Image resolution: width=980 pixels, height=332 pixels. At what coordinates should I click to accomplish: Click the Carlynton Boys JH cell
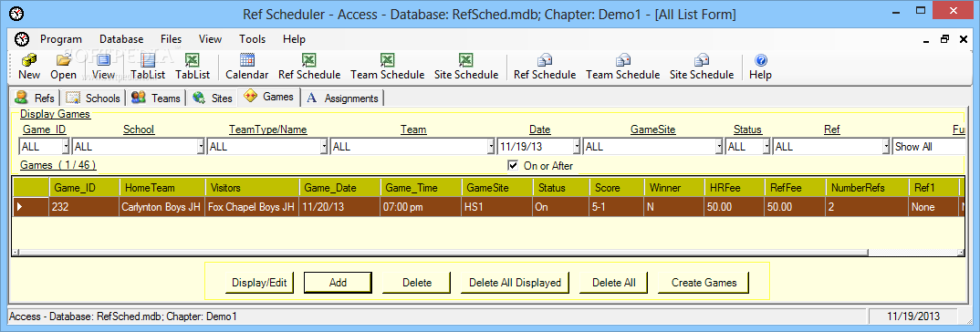click(x=162, y=207)
